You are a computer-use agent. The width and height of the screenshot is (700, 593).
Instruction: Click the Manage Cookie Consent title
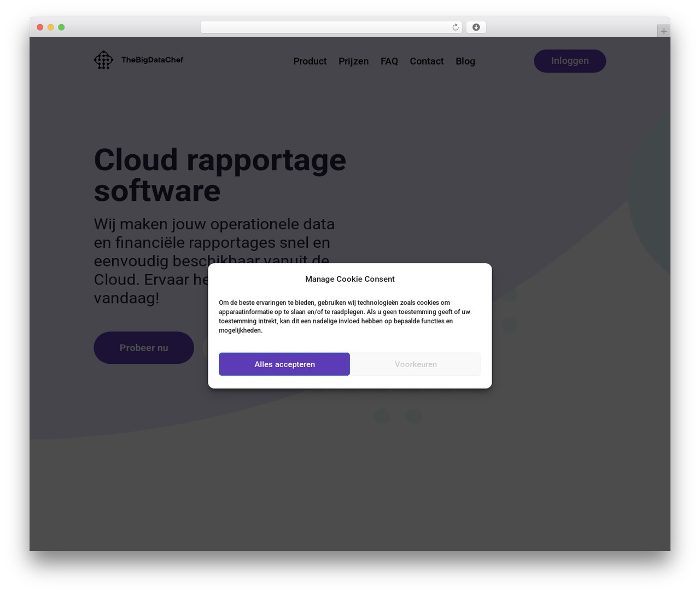350,279
